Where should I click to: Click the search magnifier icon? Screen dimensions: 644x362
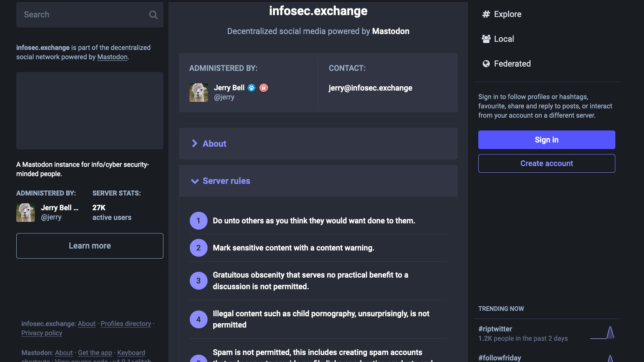153,15
